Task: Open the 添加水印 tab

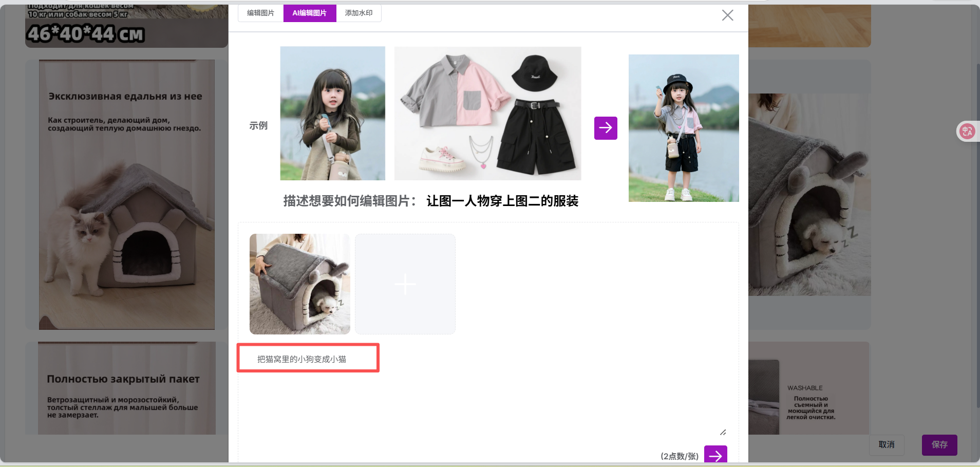Action: click(x=359, y=13)
